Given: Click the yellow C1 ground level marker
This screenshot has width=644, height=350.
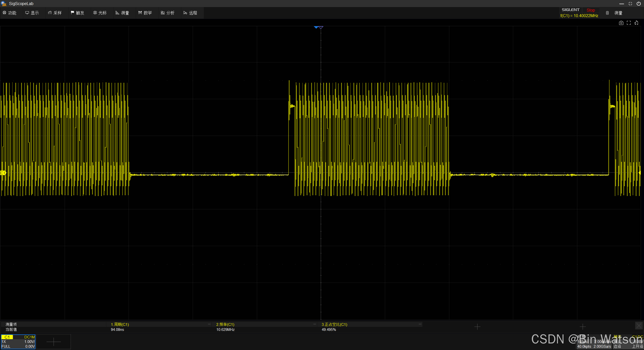Looking at the screenshot, I should [3, 173].
